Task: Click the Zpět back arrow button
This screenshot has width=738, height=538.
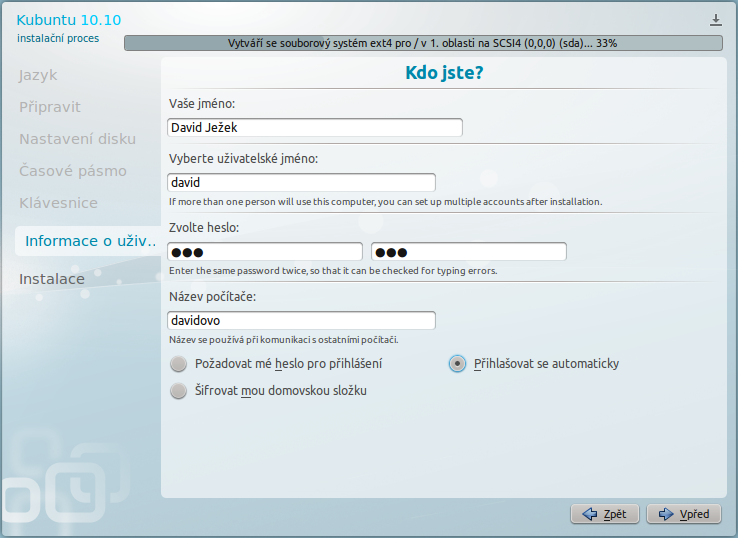Action: click(x=605, y=514)
